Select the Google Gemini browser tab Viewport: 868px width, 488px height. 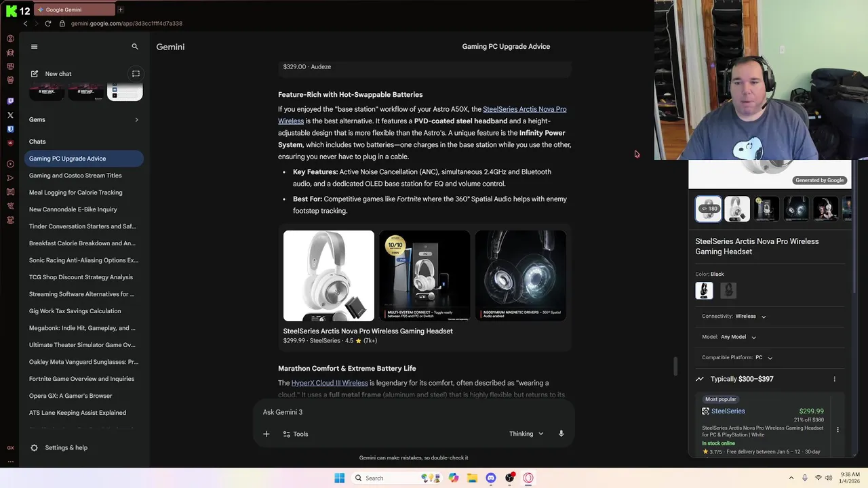(x=75, y=10)
